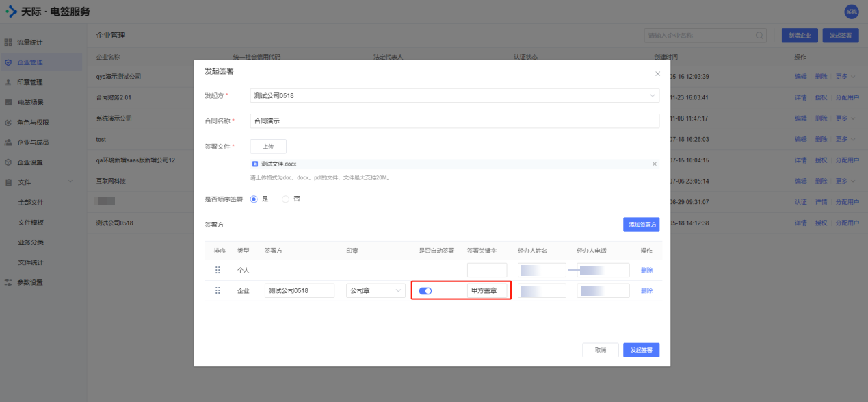Collapse the 文件 sidebar menu
868x402 pixels.
click(70, 182)
